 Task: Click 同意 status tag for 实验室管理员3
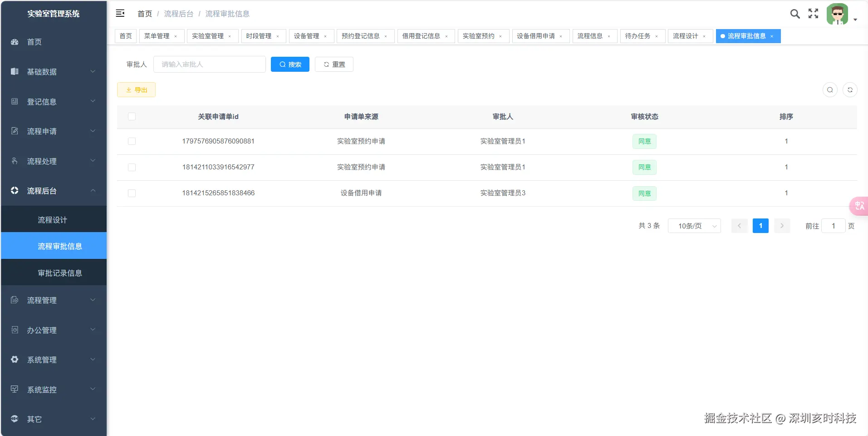[x=644, y=193]
